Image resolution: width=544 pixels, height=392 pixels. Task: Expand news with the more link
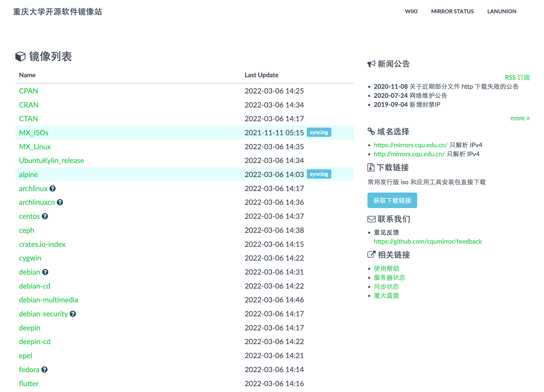coord(520,118)
